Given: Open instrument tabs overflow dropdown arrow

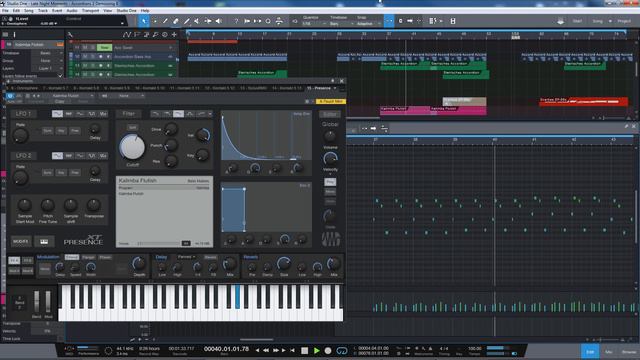Looking at the screenshot, I should click(x=335, y=88).
